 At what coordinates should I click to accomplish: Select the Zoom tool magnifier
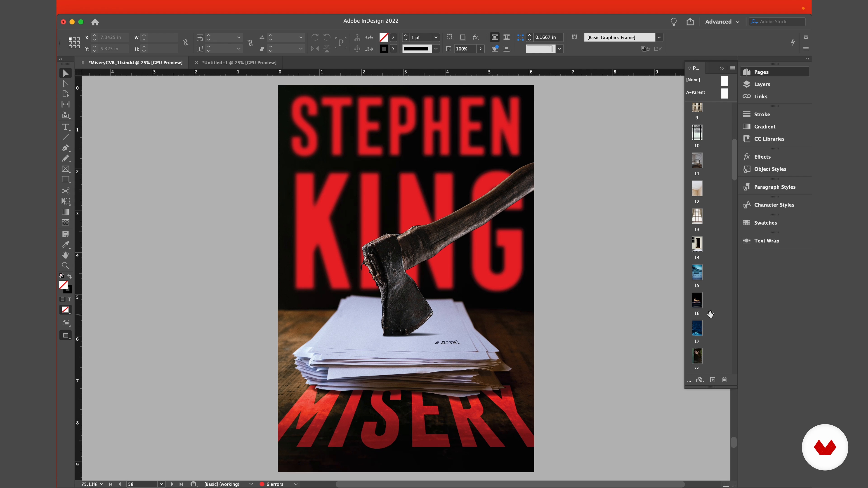66,265
